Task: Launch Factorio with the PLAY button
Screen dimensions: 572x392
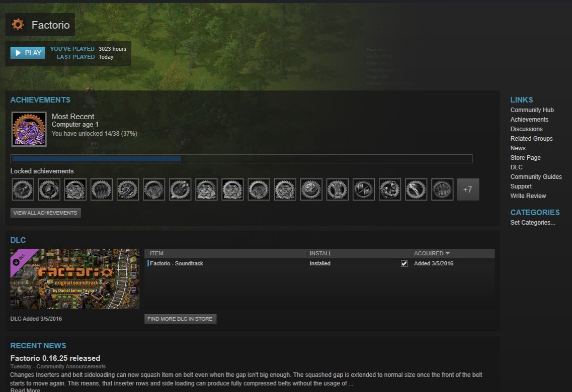Action: 28,53
